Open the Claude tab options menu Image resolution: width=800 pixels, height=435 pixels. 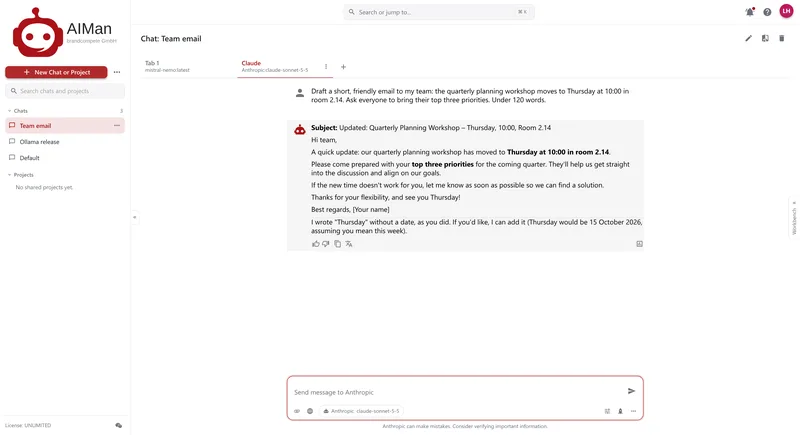(326, 67)
